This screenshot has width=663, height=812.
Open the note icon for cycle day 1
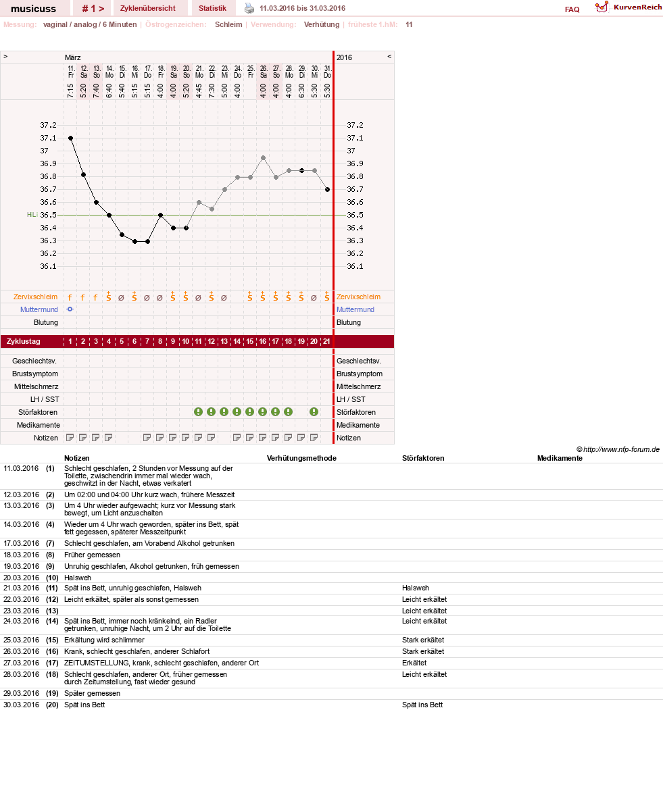click(70, 438)
